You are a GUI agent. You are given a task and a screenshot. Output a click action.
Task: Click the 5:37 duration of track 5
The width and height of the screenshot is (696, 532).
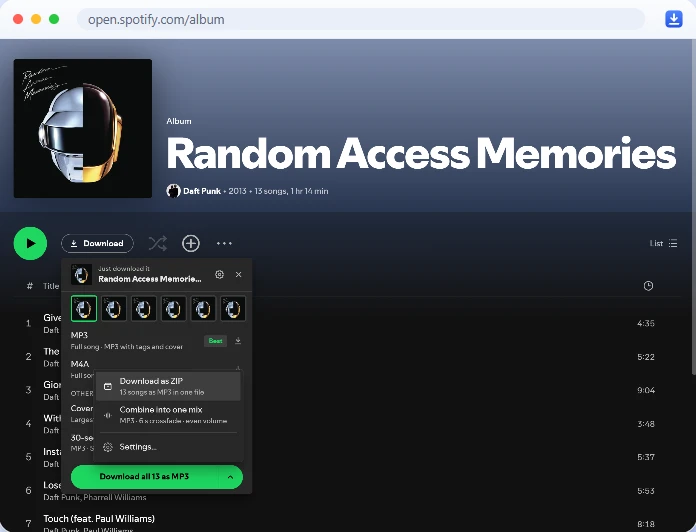tap(645, 457)
